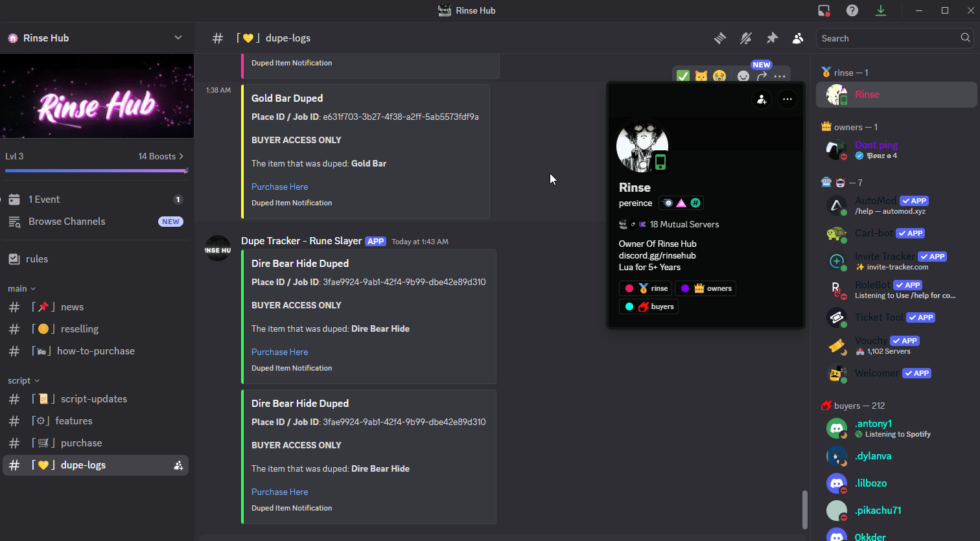
Task: Click the AutoMod member avatar
Action: (837, 205)
